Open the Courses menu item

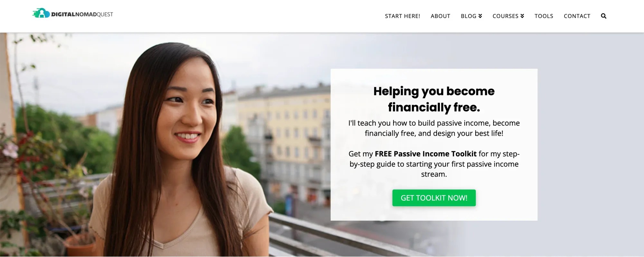[x=506, y=16]
